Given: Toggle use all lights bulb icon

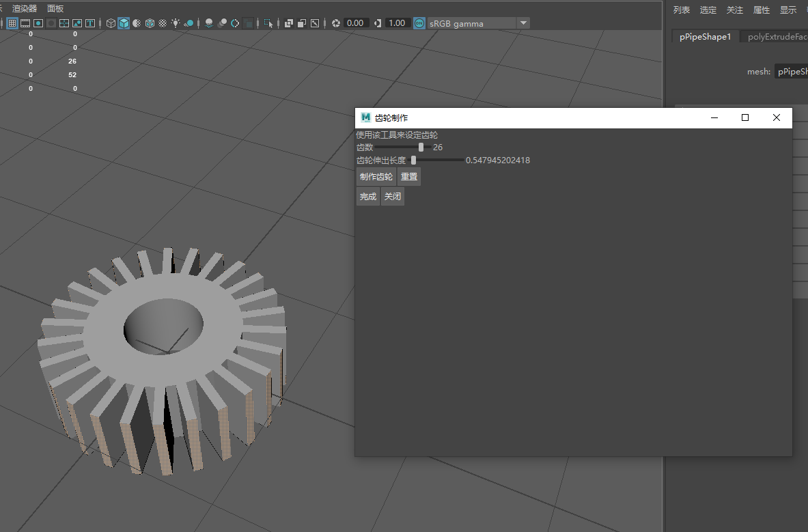Looking at the screenshot, I should (176, 23).
